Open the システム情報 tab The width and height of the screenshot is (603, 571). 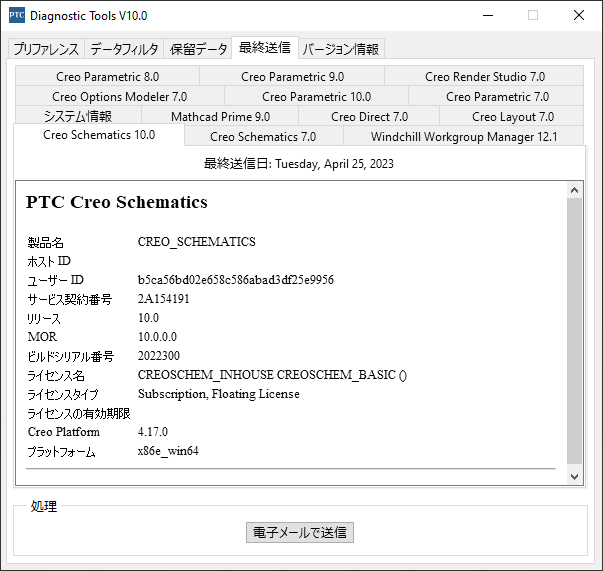point(78,116)
